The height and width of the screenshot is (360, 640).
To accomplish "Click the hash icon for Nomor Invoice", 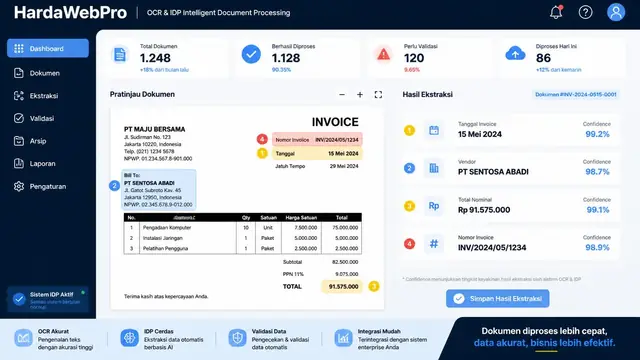I will pyautogui.click(x=434, y=244).
